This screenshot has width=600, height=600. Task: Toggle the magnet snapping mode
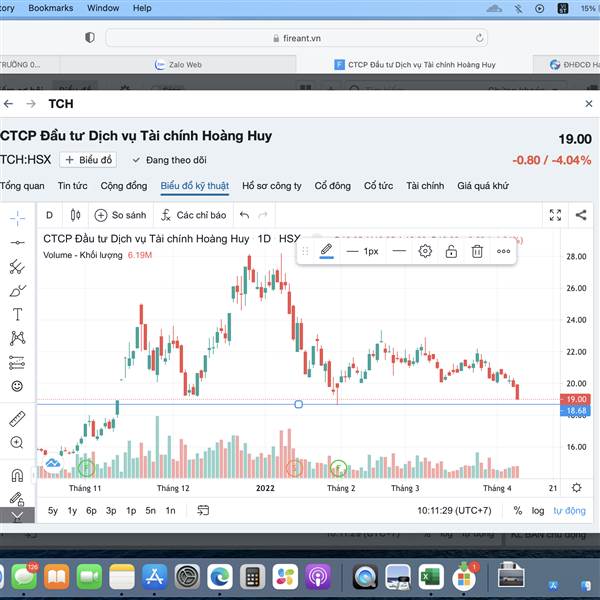coord(17,476)
